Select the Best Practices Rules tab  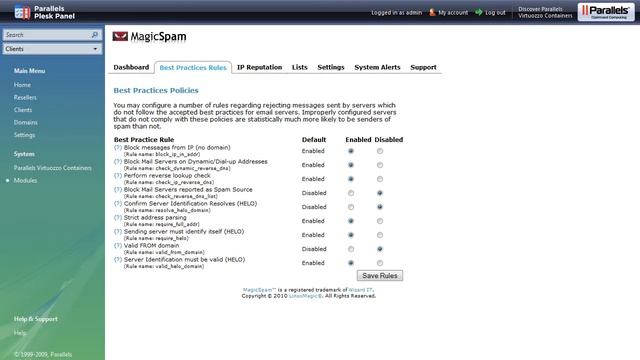pos(193,68)
